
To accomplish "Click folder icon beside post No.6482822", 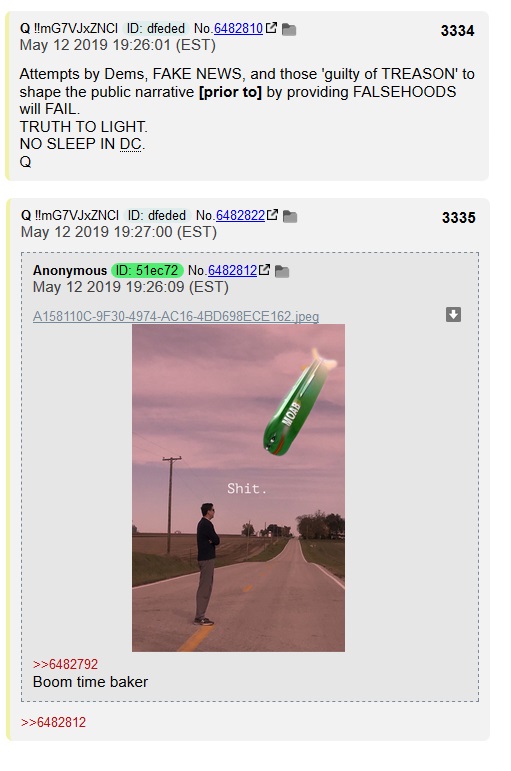I will click(x=290, y=216).
